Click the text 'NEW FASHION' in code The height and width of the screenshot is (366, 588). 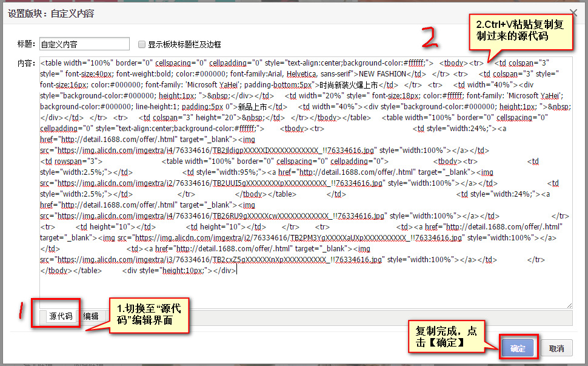click(383, 74)
